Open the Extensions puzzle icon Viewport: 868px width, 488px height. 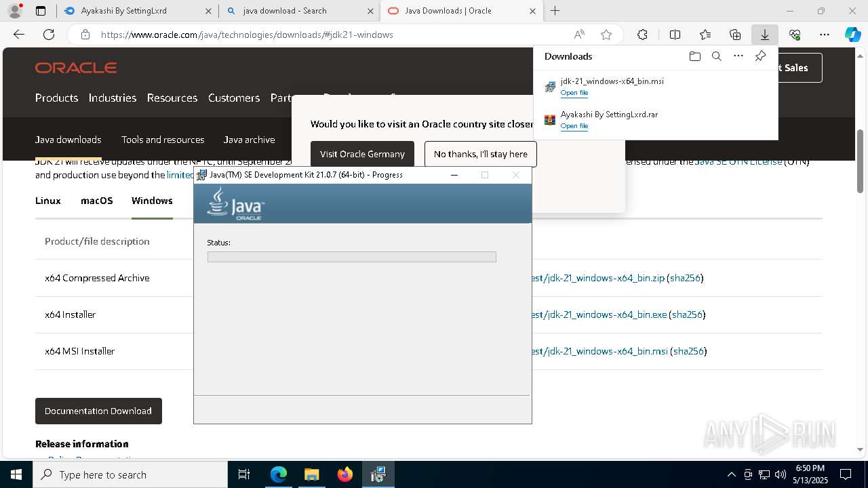[642, 35]
